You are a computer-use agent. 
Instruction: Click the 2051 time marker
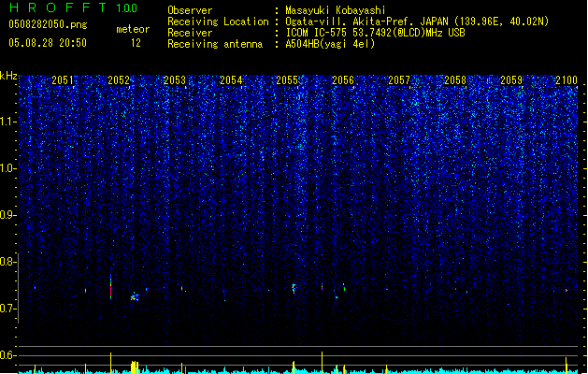(63, 80)
